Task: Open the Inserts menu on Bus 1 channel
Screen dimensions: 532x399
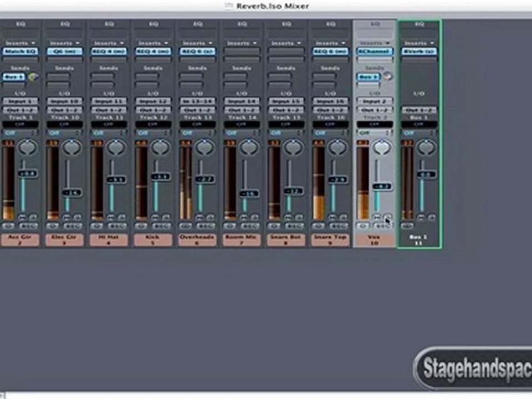Action: 419,43
